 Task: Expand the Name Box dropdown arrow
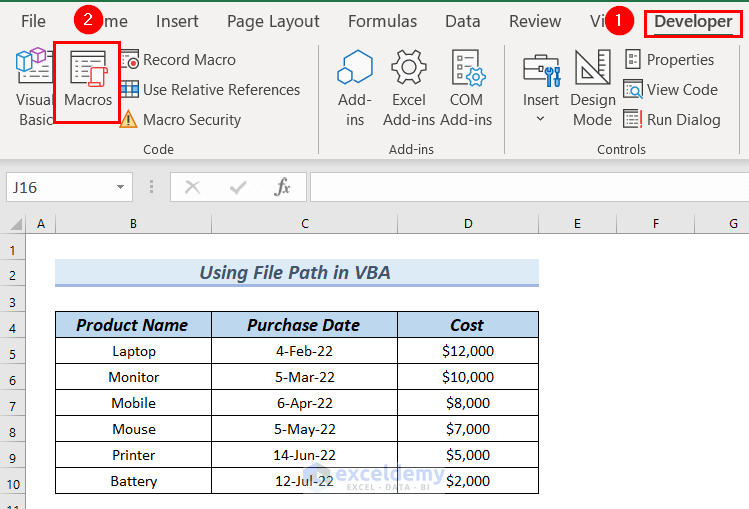pyautogui.click(x=121, y=187)
